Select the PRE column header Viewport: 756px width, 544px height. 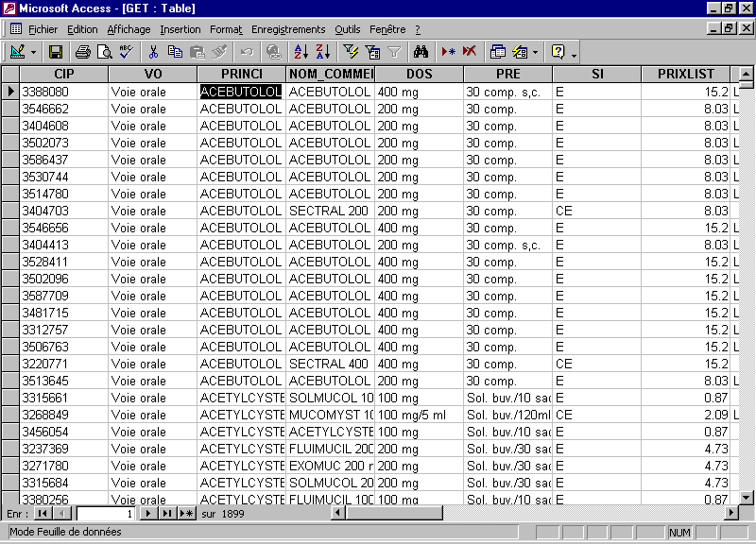(508, 75)
